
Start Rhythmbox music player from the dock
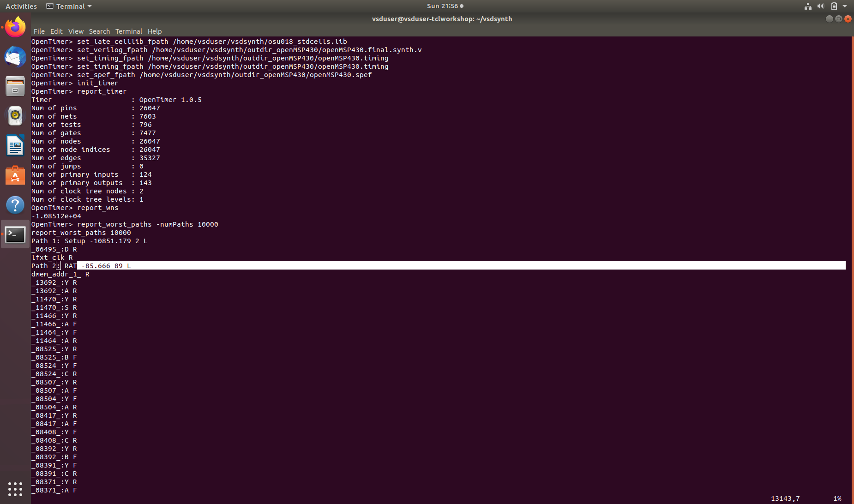[15, 116]
